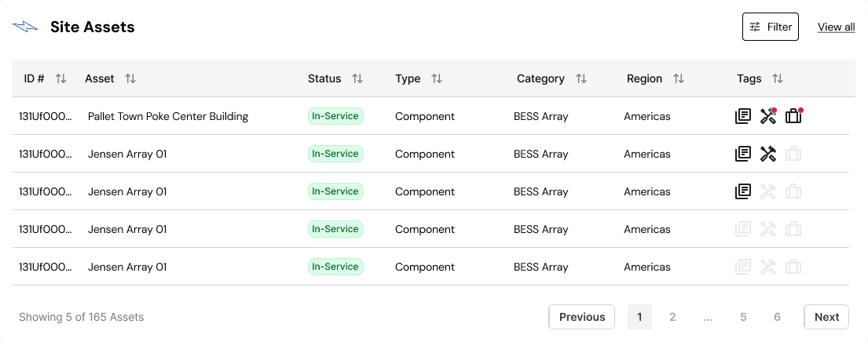868x342 pixels.
Task: Click the luggage tag icon in Pallet Town row
Action: pos(793,116)
